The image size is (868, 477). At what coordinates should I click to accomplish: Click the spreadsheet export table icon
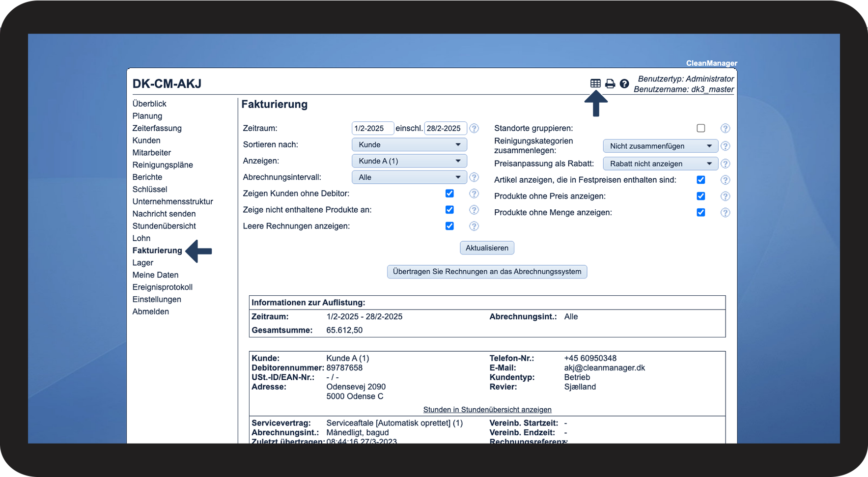click(x=595, y=84)
